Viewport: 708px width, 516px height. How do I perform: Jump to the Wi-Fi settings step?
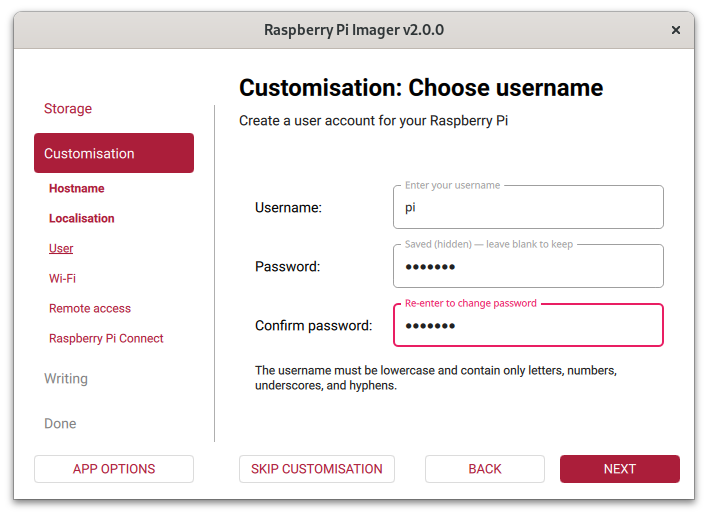(x=62, y=278)
